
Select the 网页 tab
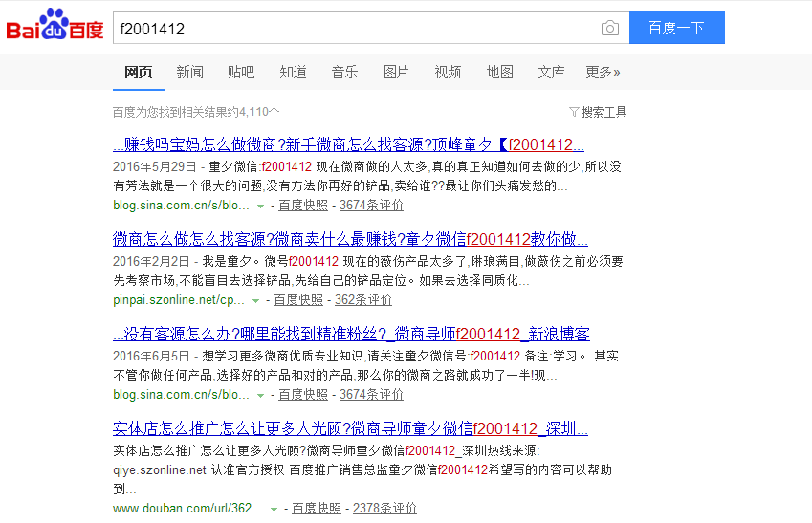(x=139, y=72)
